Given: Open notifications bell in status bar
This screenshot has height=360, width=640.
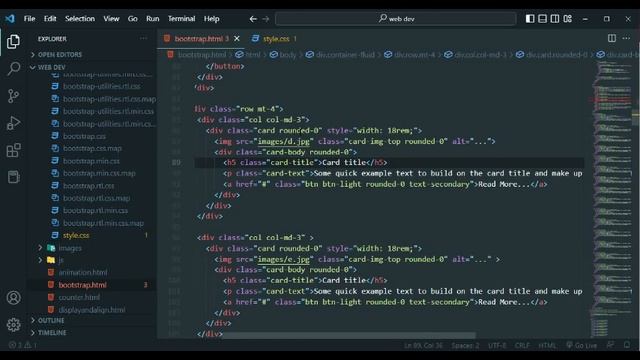Looking at the screenshot, I should click(627, 345).
